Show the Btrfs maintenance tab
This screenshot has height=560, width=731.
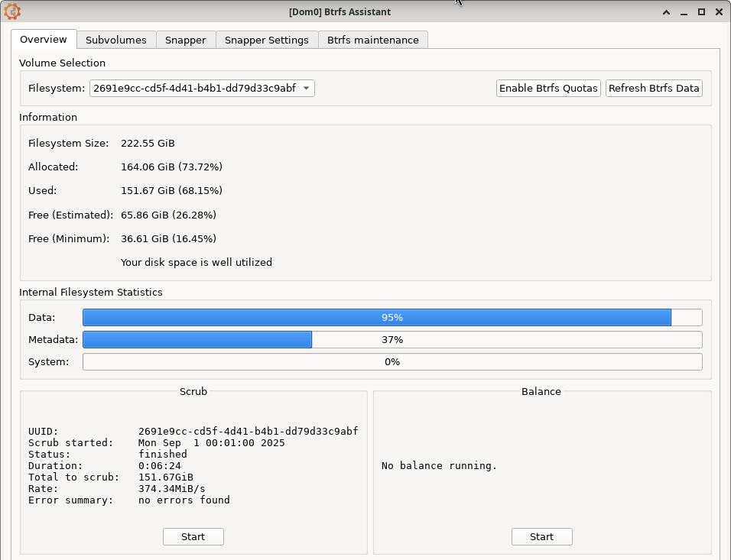point(372,40)
